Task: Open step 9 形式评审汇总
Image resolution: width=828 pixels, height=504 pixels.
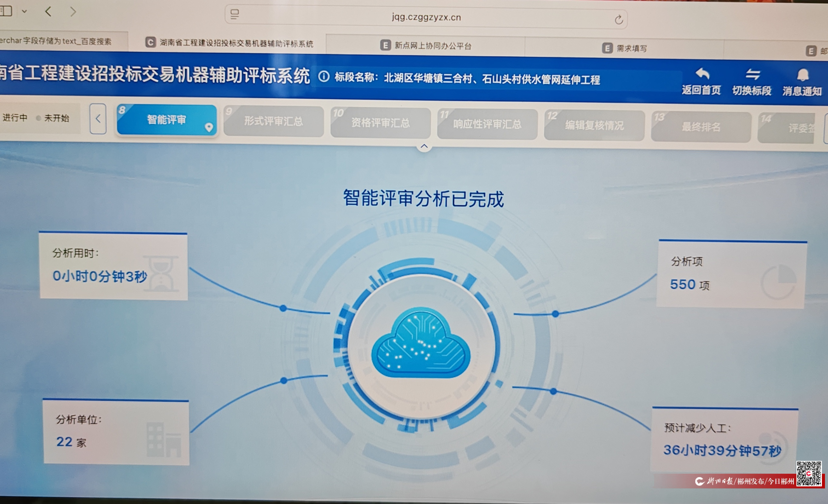Action: (x=274, y=122)
